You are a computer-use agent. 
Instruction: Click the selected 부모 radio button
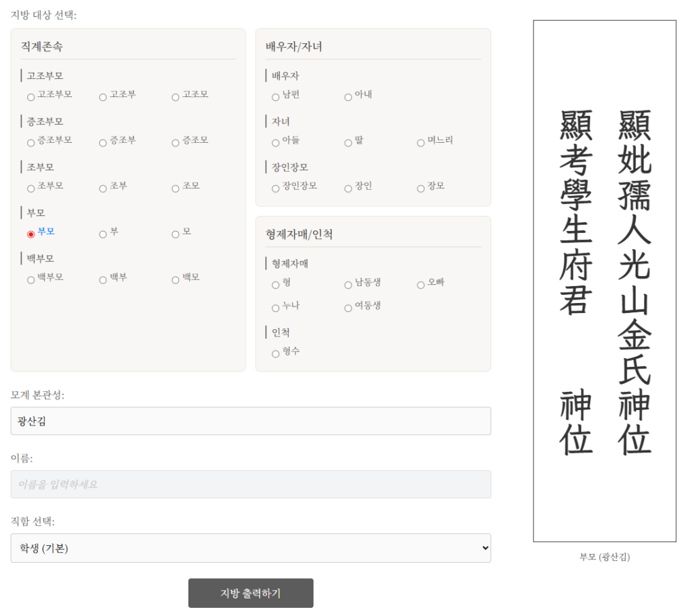(x=31, y=234)
